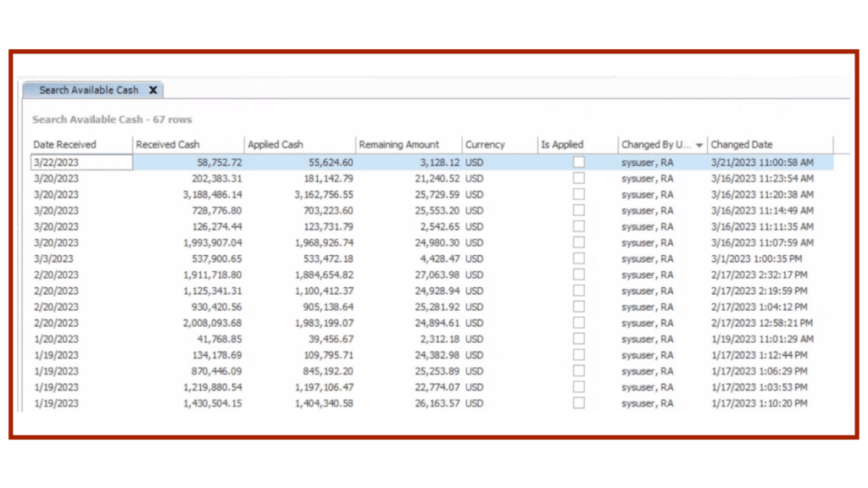
Task: Toggle Is Applied checkbox for 3/3/2023 row
Action: coord(579,258)
